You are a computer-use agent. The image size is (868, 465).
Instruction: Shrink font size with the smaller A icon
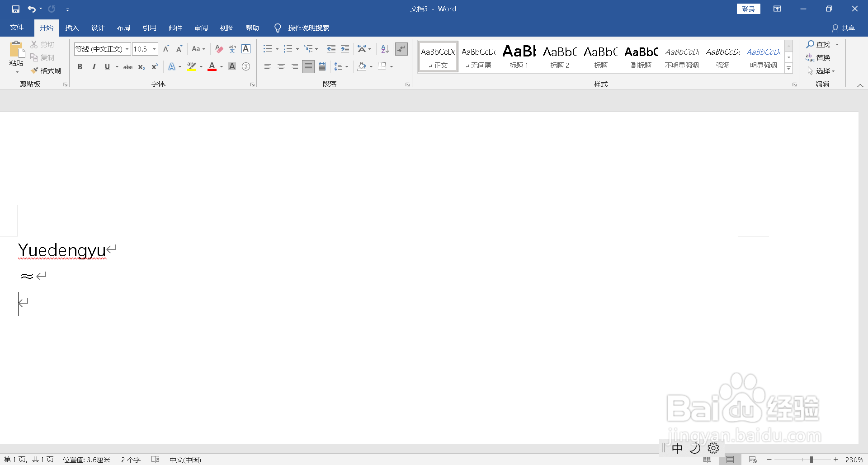[179, 49]
